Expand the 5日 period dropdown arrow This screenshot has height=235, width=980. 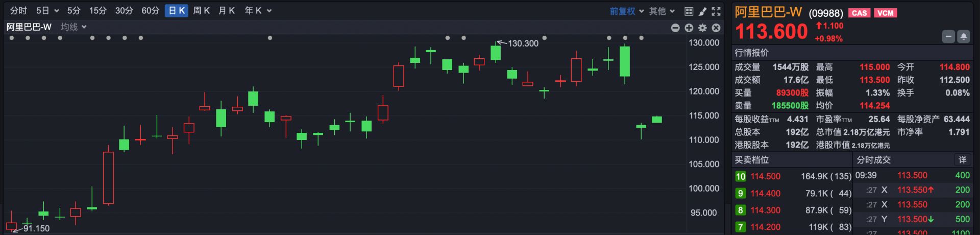56,11
